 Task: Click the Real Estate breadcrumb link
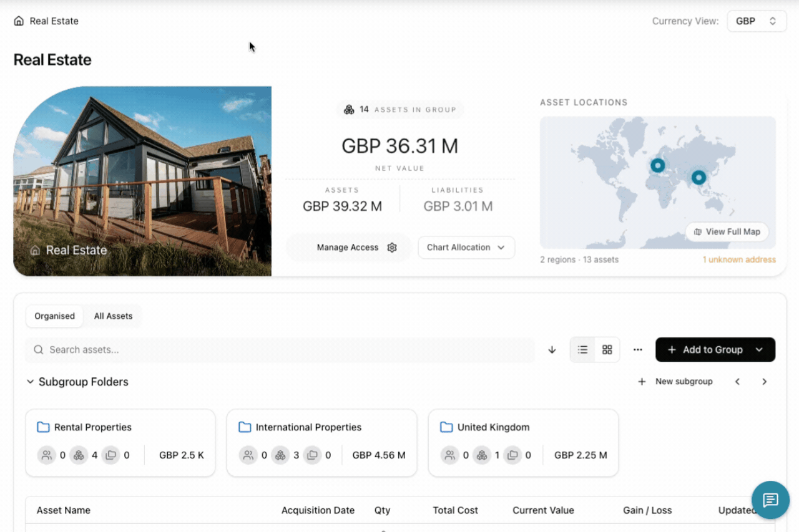[54, 21]
